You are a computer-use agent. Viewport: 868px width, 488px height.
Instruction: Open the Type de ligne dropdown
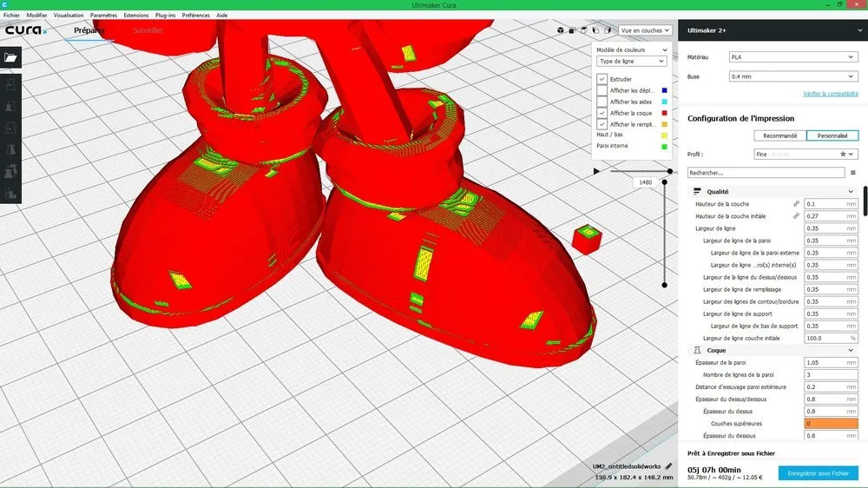(632, 62)
